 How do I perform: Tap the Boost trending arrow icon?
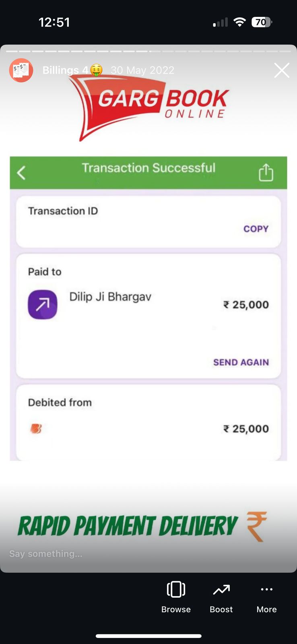tap(221, 590)
